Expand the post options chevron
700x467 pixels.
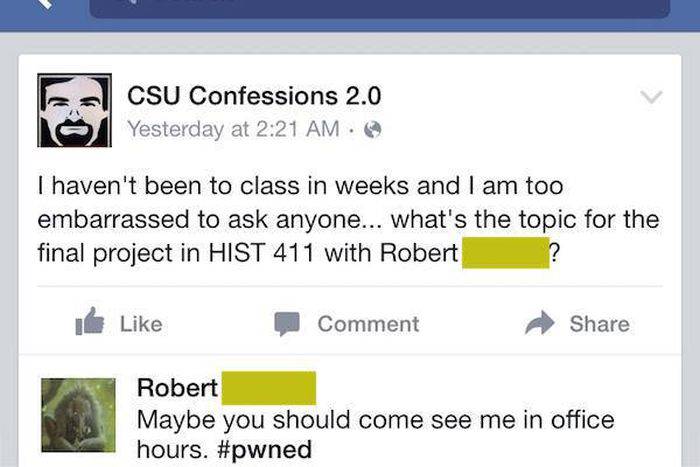[x=651, y=98]
